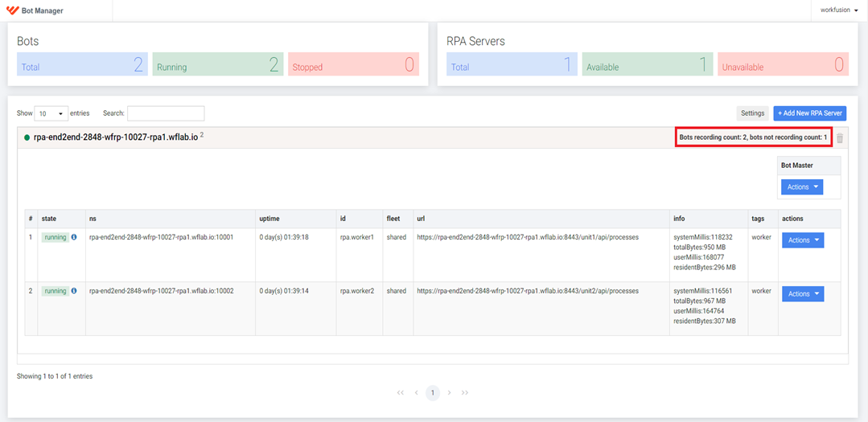Click the green status dot of the server
Viewport: 868px width, 422px height.
pyautogui.click(x=27, y=137)
